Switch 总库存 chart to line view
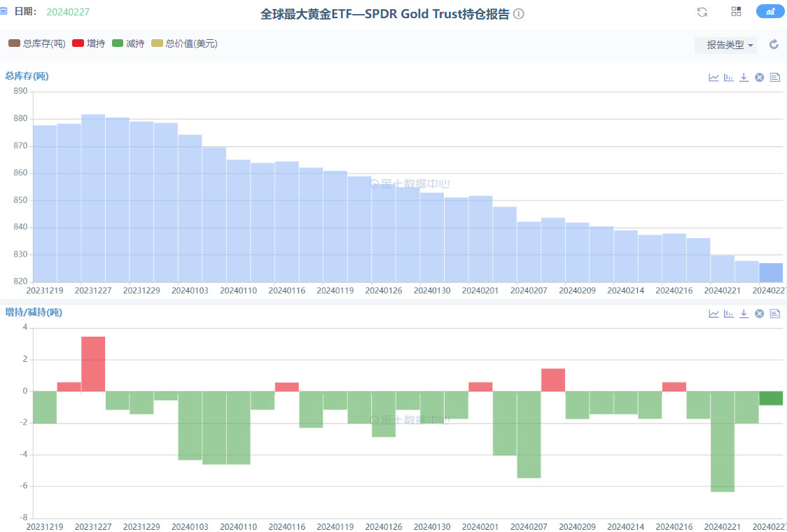Image resolution: width=787 pixels, height=532 pixels. coord(713,77)
